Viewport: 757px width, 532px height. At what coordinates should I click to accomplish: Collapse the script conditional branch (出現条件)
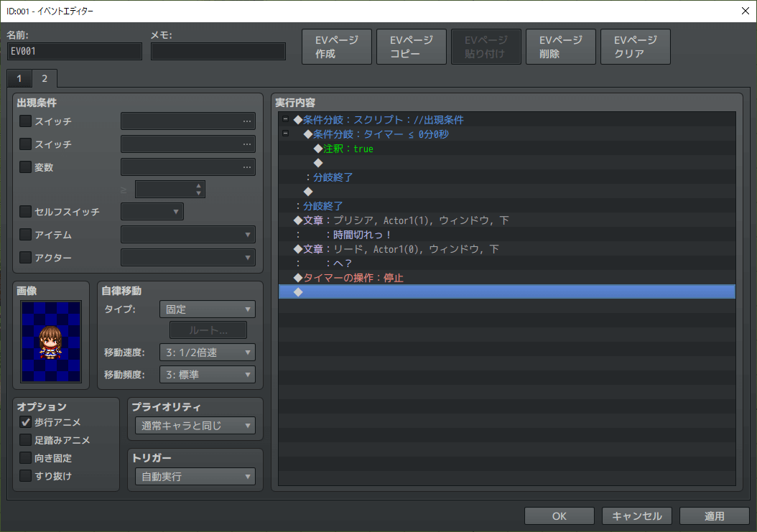285,120
